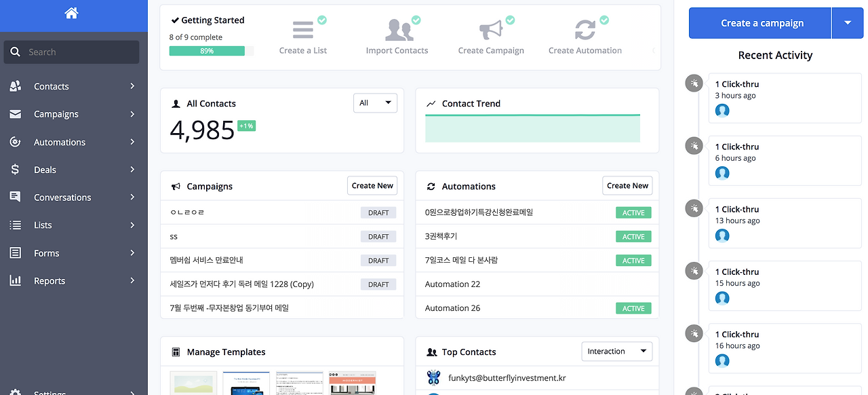The height and width of the screenshot is (395, 868).
Task: Click the Contacts people icon in sidebar
Action: click(x=15, y=86)
